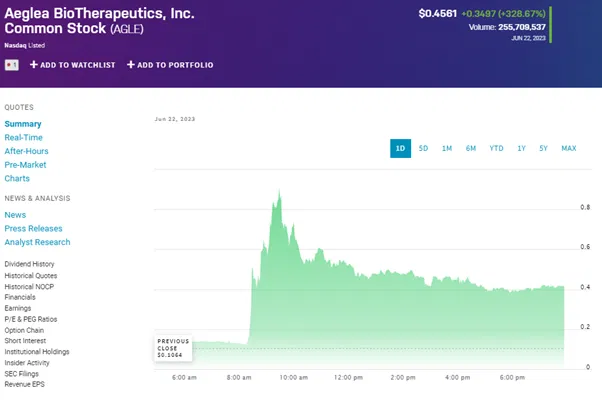This screenshot has height=401, width=602.
Task: Open Press Releases link
Action: tap(33, 229)
